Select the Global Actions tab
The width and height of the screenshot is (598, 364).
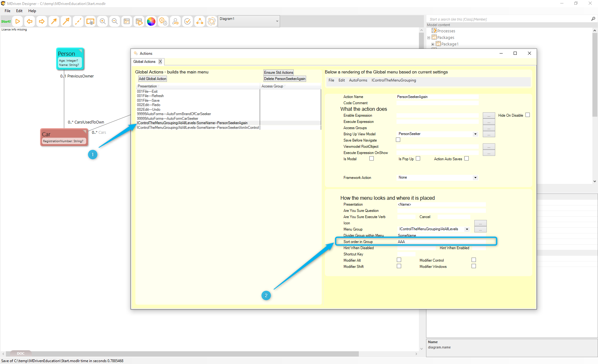144,62
